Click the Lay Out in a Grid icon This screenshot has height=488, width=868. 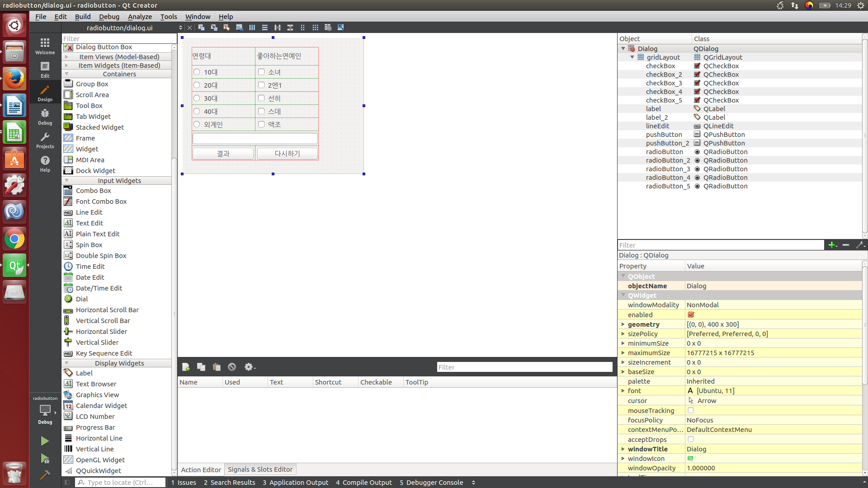coord(316,28)
